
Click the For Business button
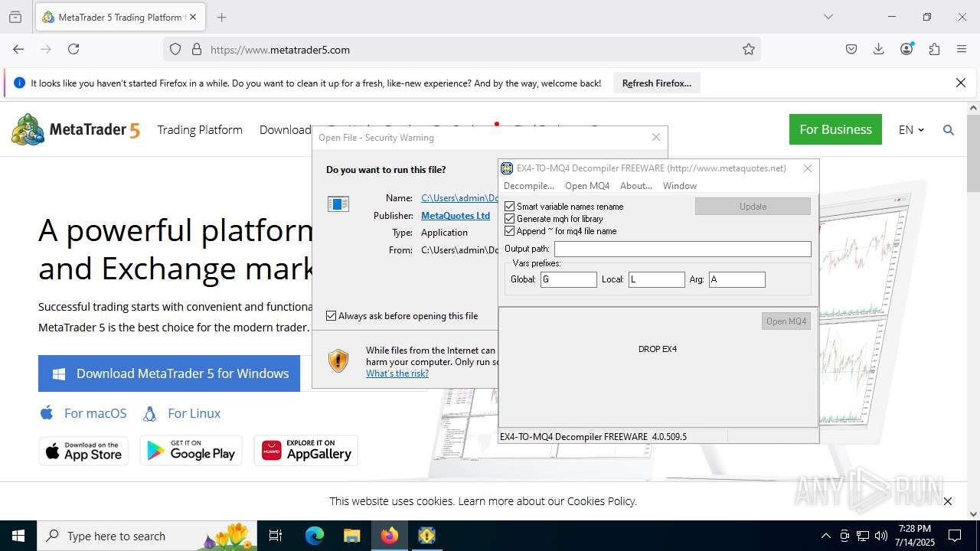click(x=835, y=129)
